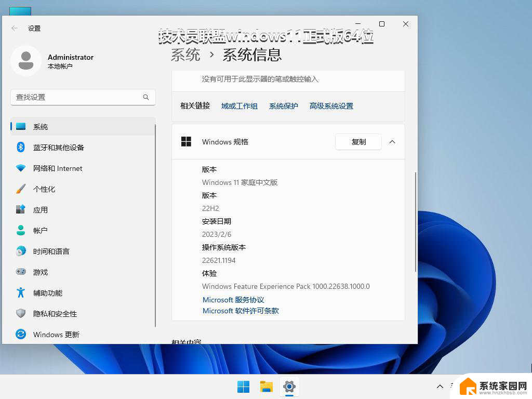Screen dimensions: 532x399
Task: Open the Administrator account avatar
Action: (x=26, y=61)
